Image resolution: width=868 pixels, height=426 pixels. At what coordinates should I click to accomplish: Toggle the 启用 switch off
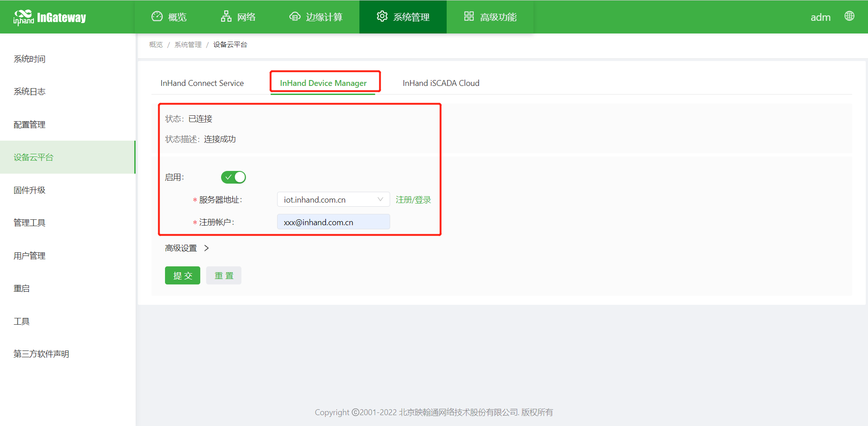click(233, 177)
